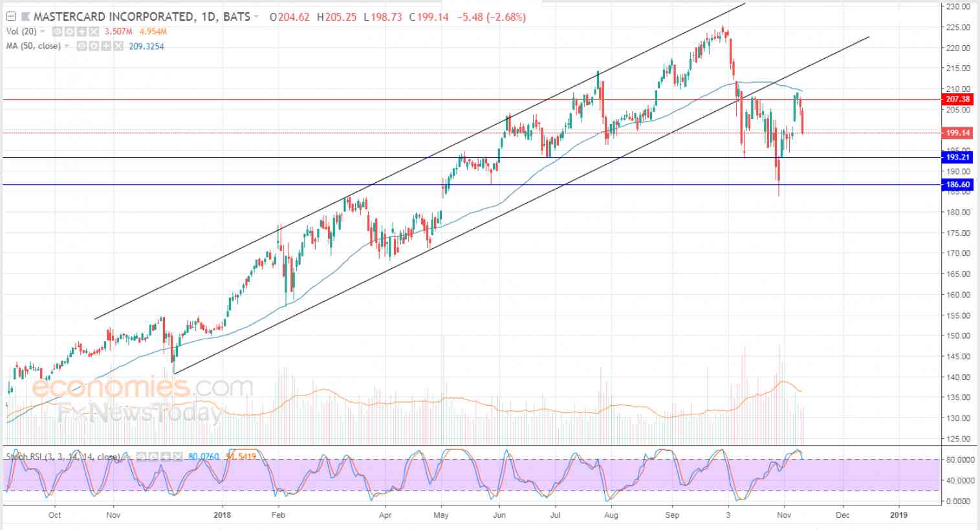Click the volume average value 4.954M
The height and width of the screenshot is (530, 980).
click(x=152, y=32)
